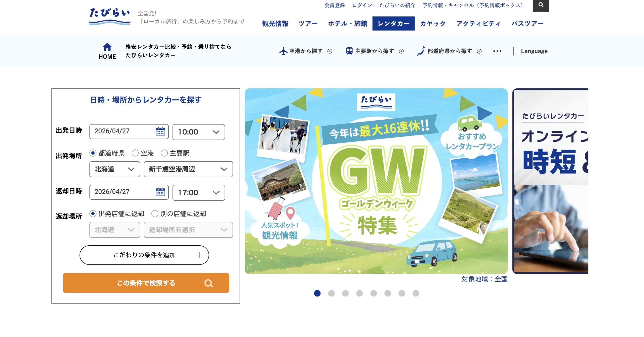Click airplane icon for airport search
This screenshot has height=337, width=644.
tap(283, 51)
